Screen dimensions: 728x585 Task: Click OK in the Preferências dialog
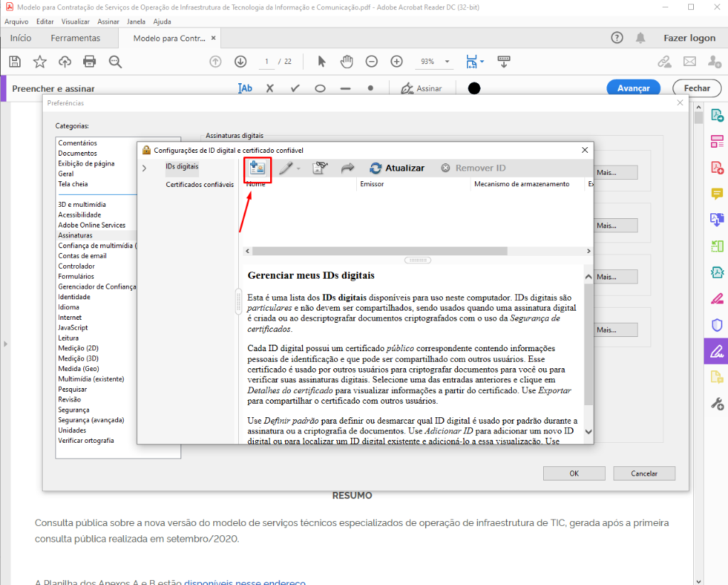click(574, 473)
